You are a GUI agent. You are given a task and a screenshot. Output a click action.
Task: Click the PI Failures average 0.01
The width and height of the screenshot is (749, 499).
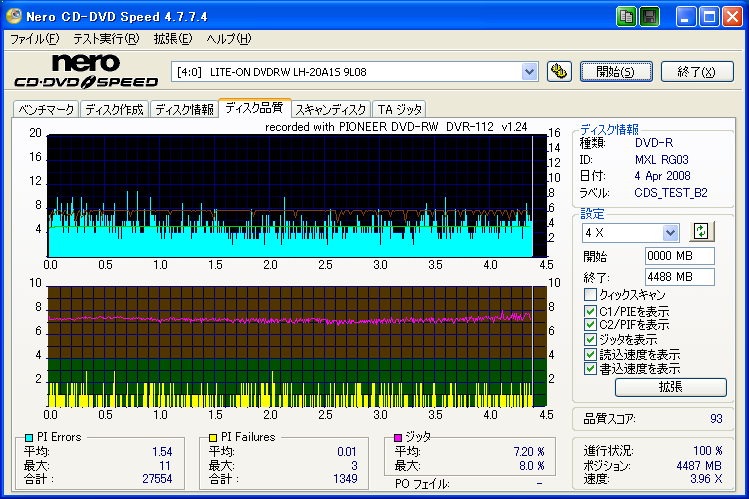coord(347,452)
